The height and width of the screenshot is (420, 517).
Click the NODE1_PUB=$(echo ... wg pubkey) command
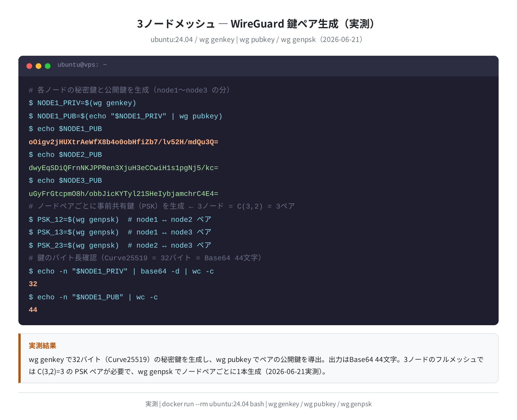pyautogui.click(x=126, y=116)
